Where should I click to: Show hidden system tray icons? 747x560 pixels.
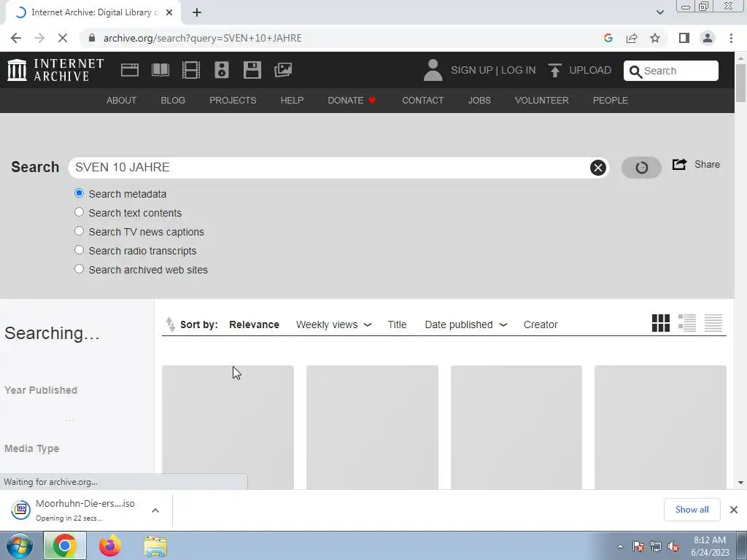click(620, 546)
